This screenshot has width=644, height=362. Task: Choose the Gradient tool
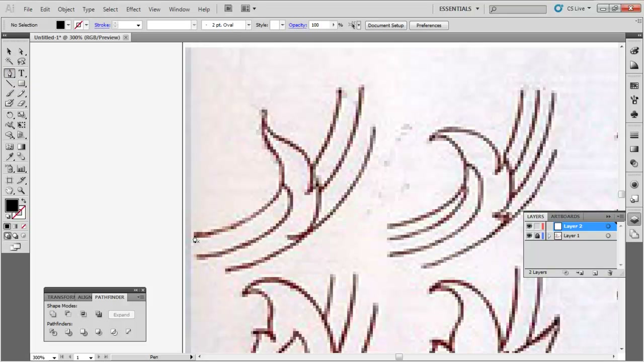(x=21, y=147)
